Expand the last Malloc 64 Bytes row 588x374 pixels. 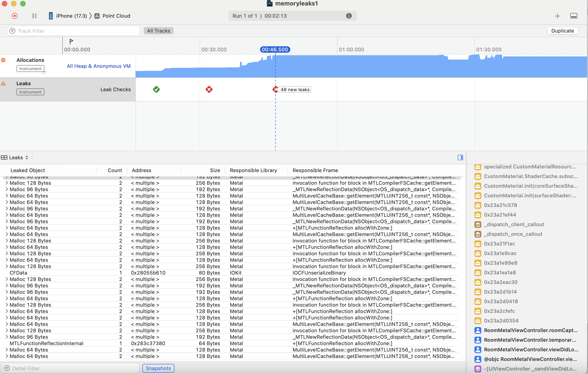(x=7, y=356)
